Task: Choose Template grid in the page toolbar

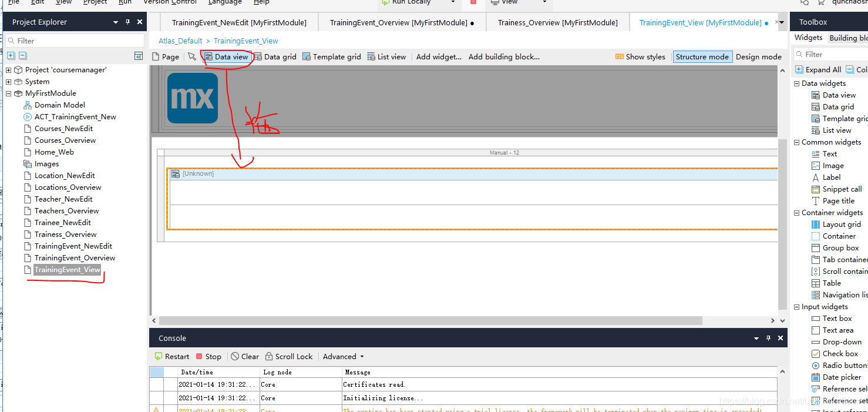Action: pos(306,57)
